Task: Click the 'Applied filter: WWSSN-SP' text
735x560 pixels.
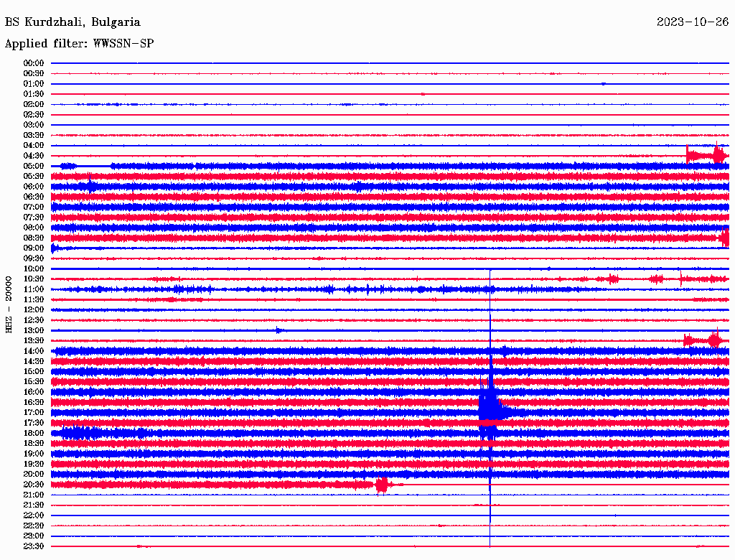Action: [79, 44]
